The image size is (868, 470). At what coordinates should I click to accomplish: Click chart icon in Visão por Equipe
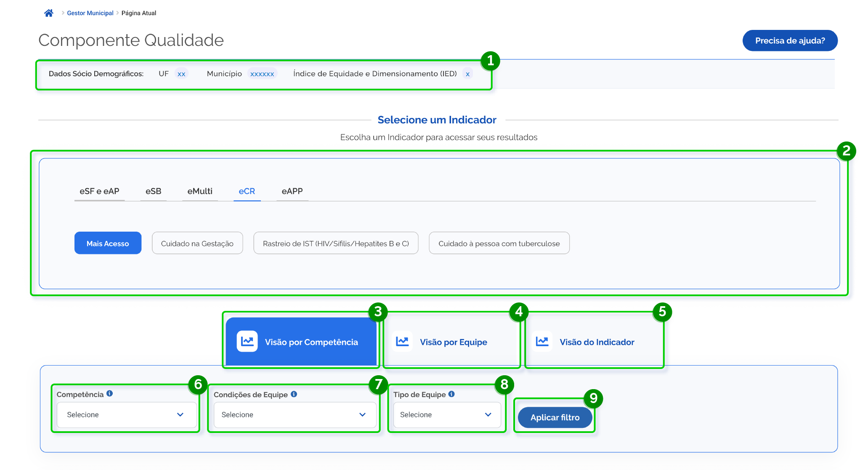point(402,342)
